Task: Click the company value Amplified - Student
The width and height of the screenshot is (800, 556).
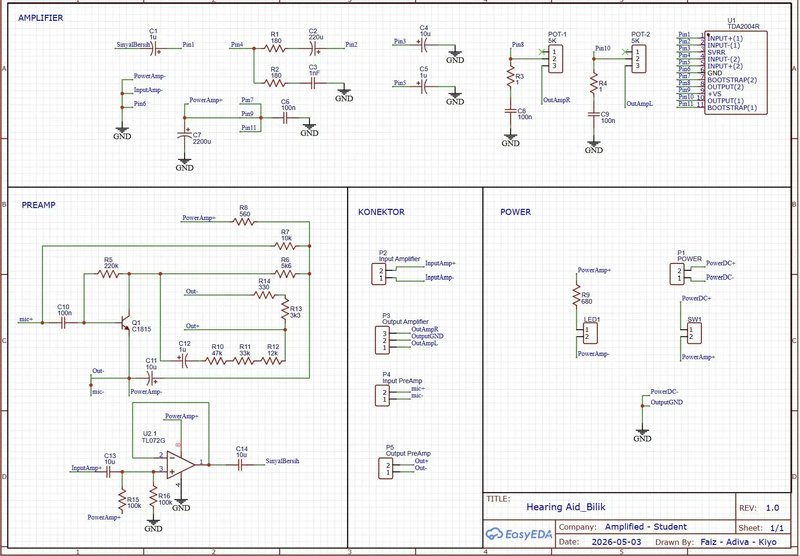Action: point(646,526)
